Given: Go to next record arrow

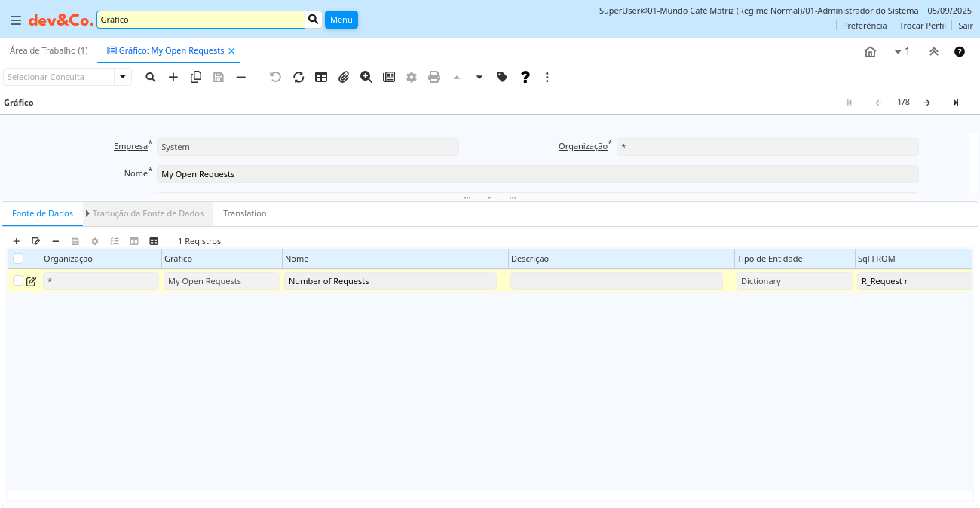Looking at the screenshot, I should [926, 103].
